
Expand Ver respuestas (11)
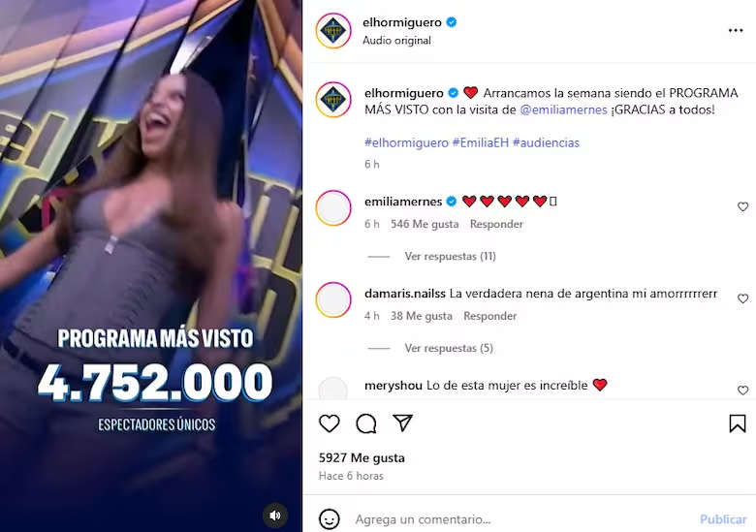(x=450, y=257)
